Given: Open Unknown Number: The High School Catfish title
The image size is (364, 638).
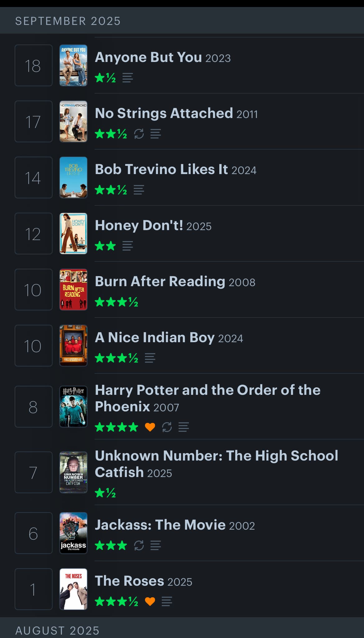Looking at the screenshot, I should pyautogui.click(x=216, y=464).
